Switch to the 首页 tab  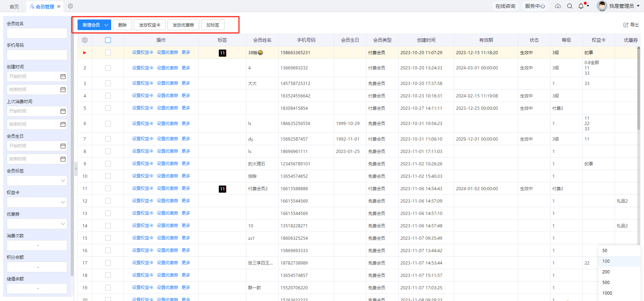[14, 6]
